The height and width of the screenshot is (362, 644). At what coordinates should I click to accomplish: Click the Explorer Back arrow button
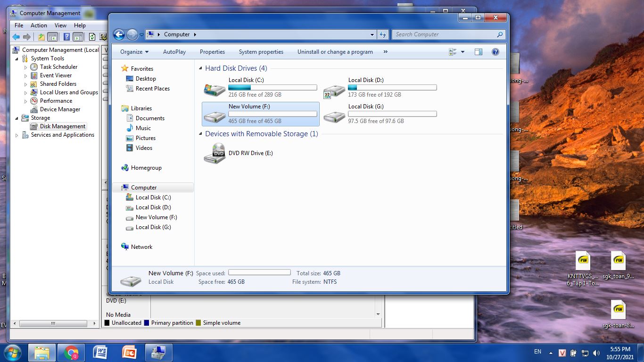(x=119, y=34)
